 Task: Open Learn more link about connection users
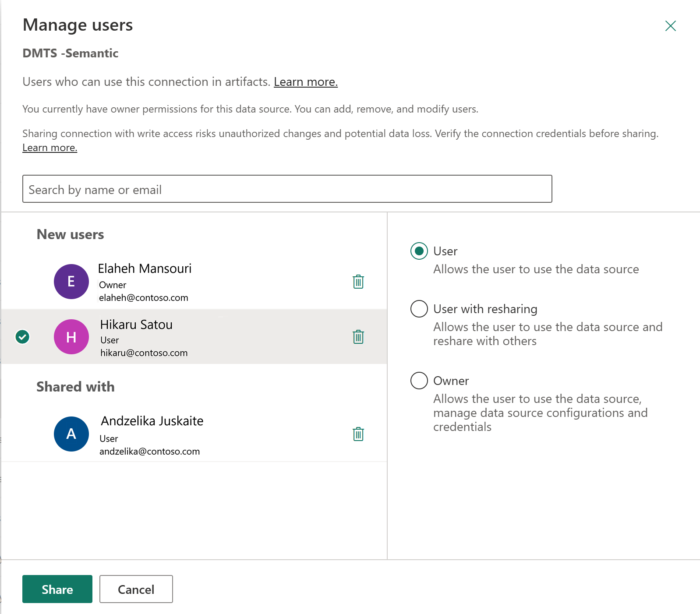click(x=306, y=82)
